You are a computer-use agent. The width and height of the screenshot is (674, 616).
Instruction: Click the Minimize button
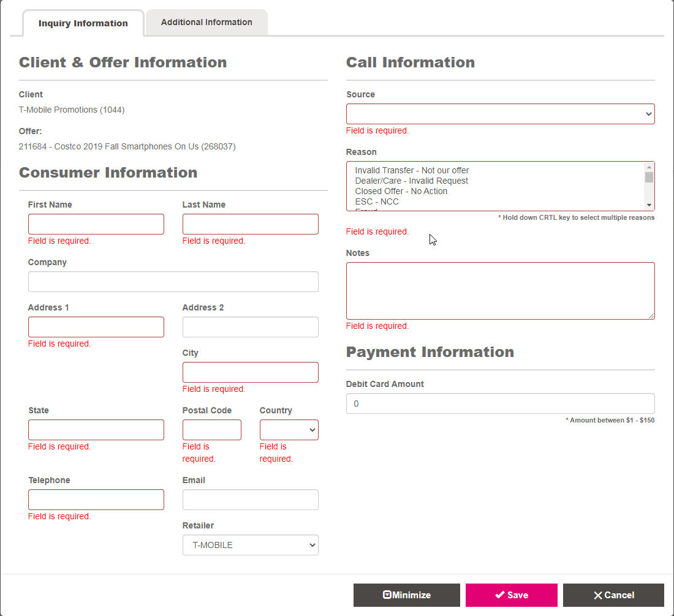[407, 595]
